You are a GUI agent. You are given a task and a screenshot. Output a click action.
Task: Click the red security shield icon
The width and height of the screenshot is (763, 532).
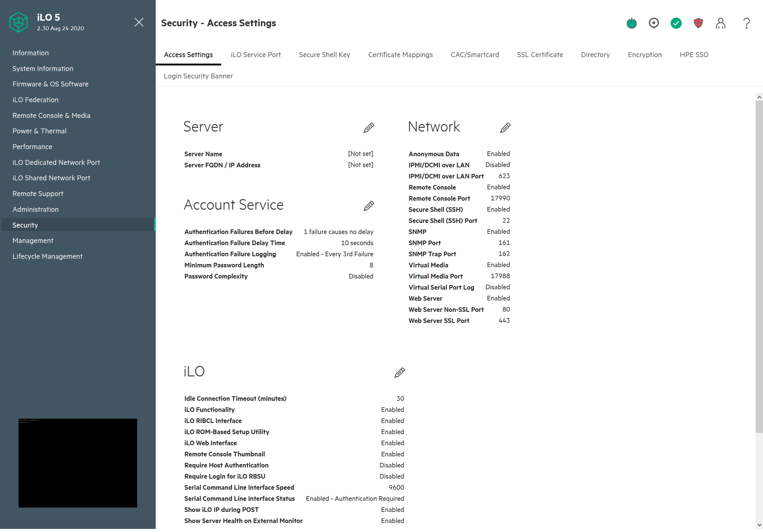698,23
